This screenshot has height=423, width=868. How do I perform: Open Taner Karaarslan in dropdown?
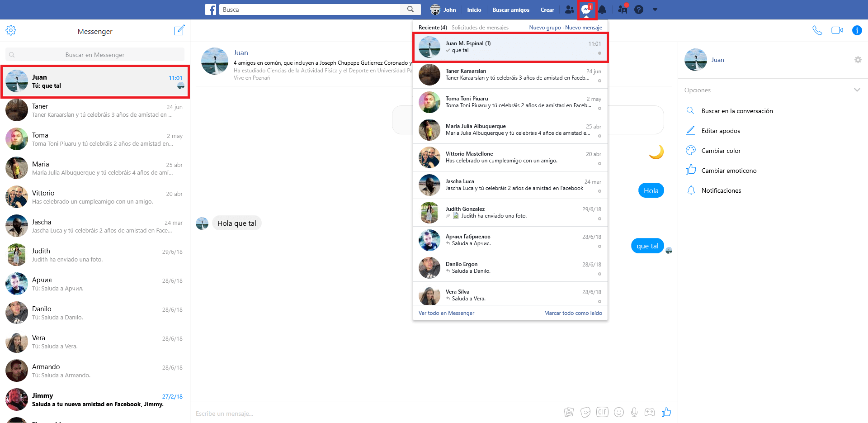point(510,75)
